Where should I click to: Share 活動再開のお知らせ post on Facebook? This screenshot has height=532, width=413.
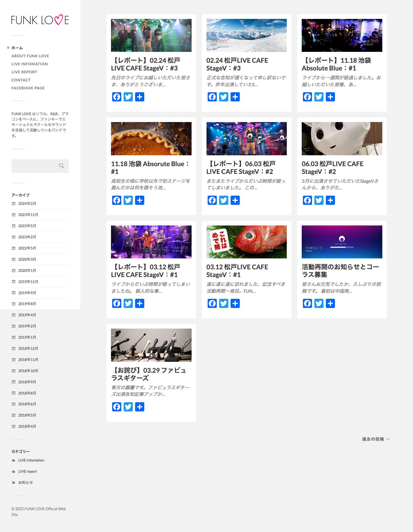pyautogui.click(x=307, y=303)
